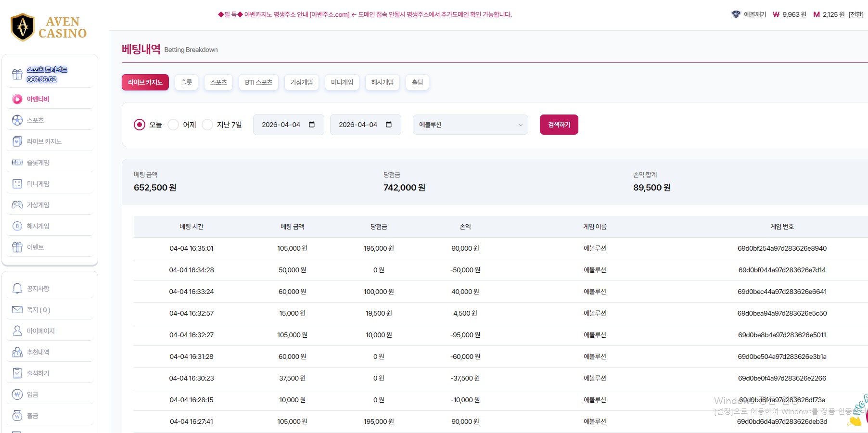Open the soccer ball 스포츠 sidebar icon

coord(17,120)
